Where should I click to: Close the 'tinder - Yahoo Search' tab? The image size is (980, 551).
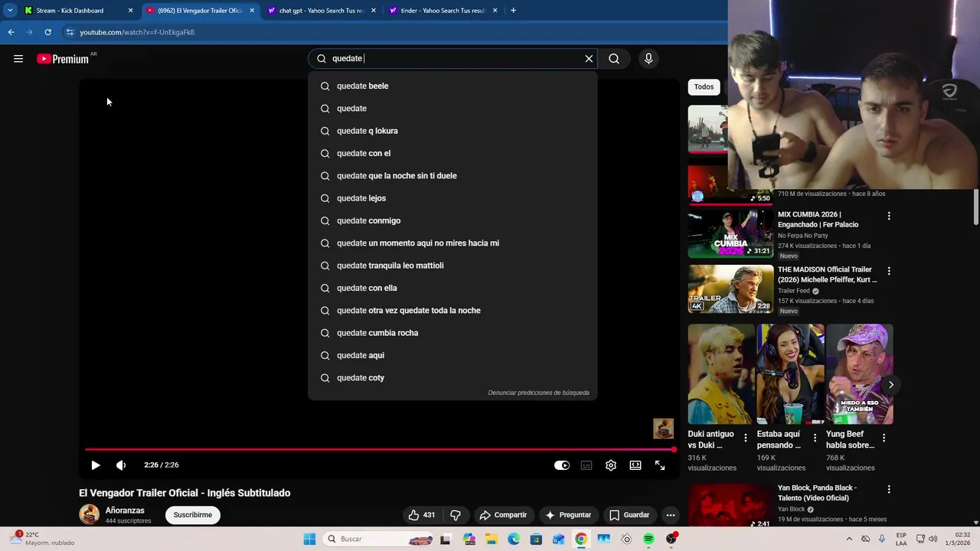click(495, 11)
